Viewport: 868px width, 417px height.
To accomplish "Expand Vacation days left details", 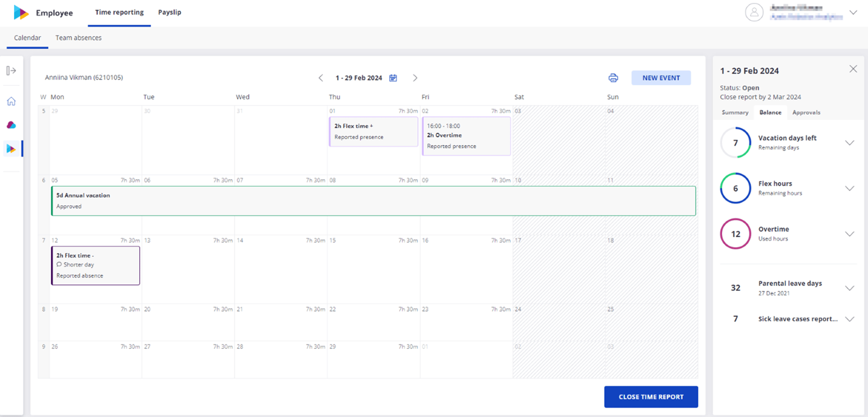I will tap(849, 143).
